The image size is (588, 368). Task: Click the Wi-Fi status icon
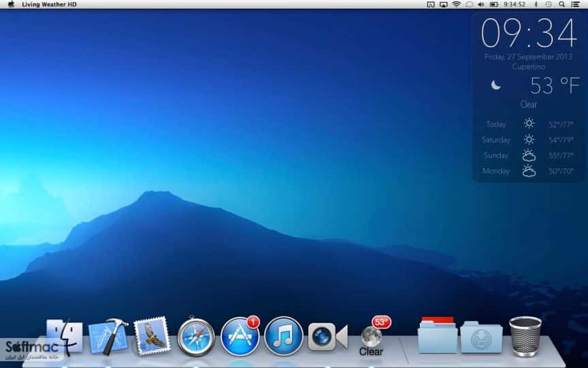[x=457, y=4]
